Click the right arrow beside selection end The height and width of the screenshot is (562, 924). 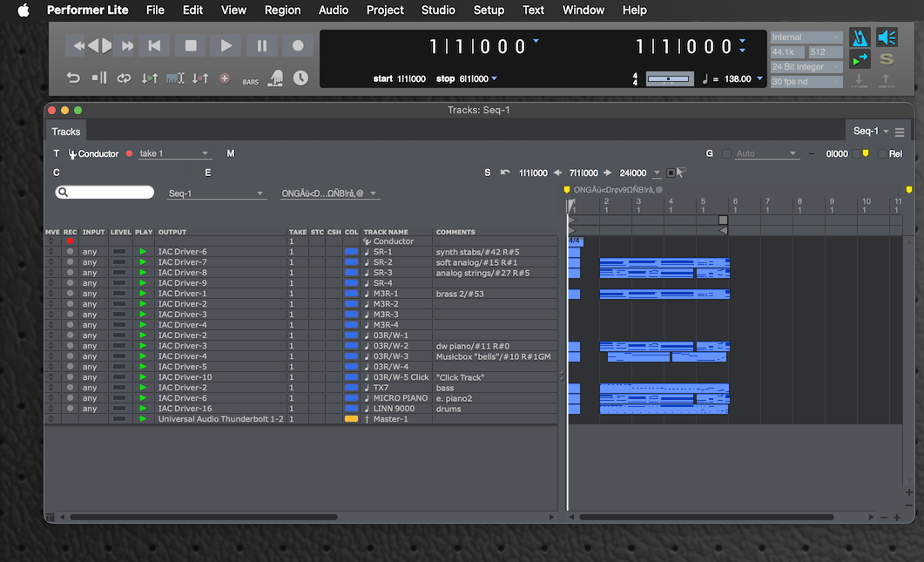point(608,173)
